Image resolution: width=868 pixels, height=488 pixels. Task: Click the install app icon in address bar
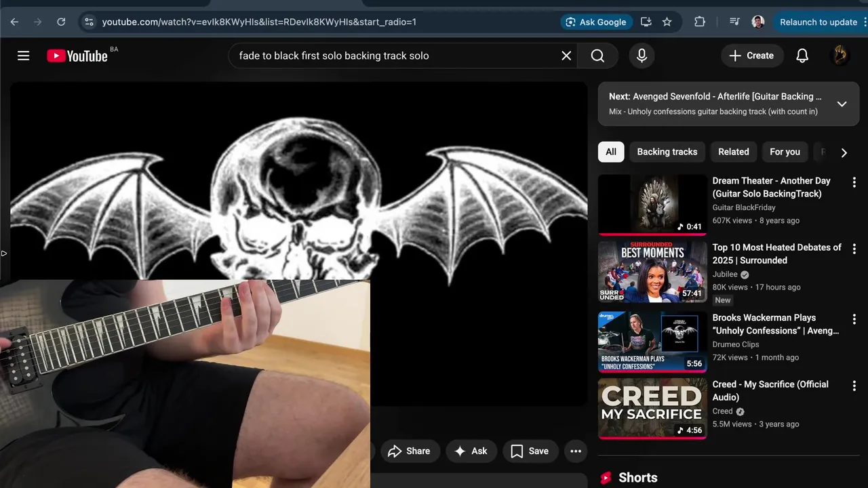(646, 22)
